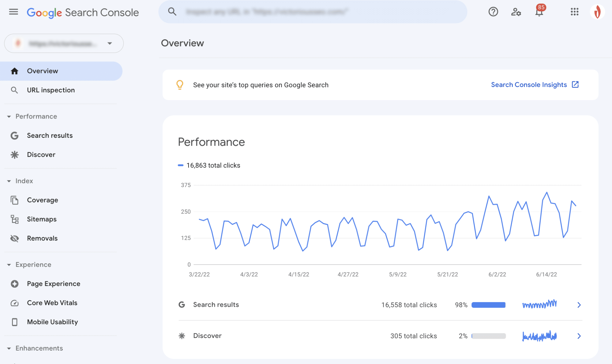Click the 3/22/22 date axis label

[199, 275]
